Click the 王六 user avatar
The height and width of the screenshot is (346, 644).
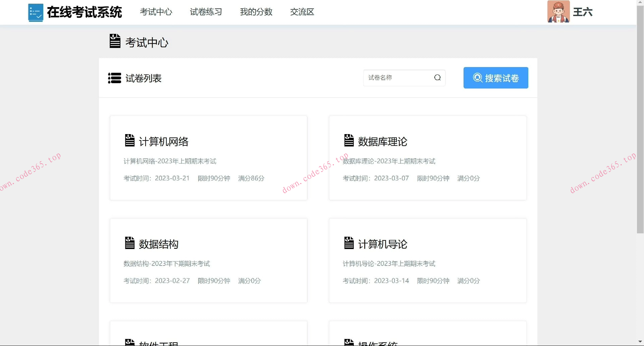point(558,12)
